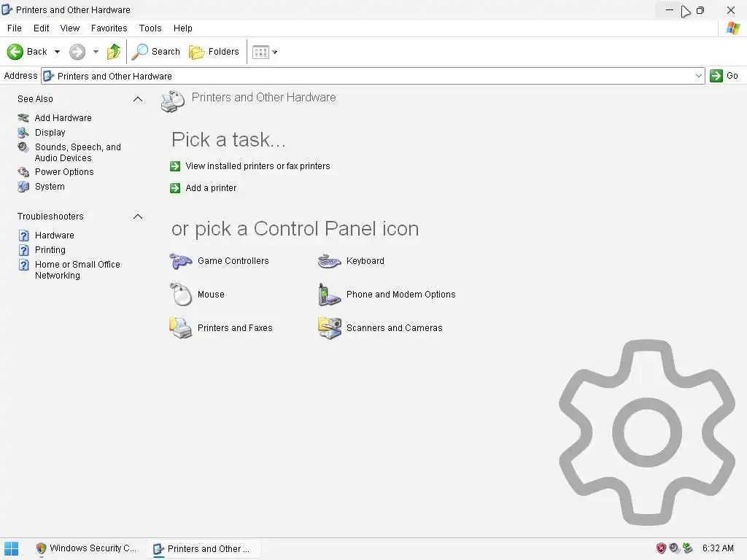Expand the Address bar dropdown
The width and height of the screenshot is (747, 560).
(x=698, y=76)
